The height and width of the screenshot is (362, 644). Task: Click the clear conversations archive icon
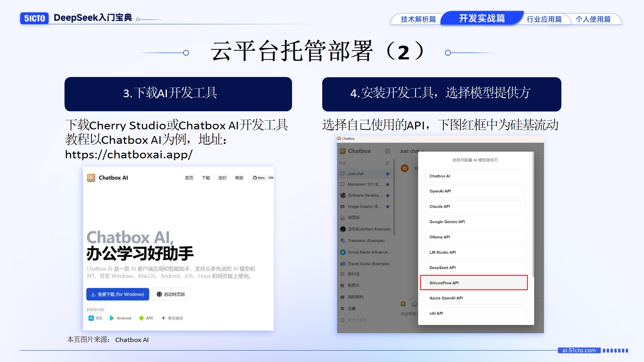pos(387,163)
